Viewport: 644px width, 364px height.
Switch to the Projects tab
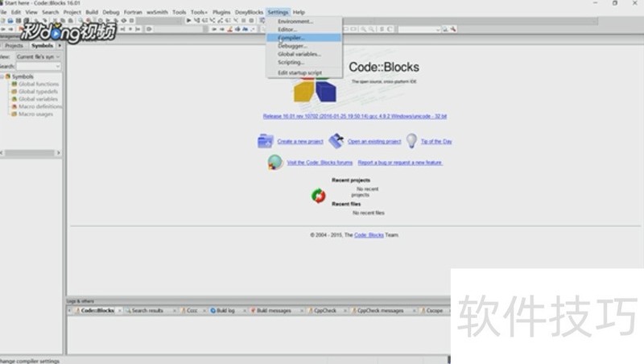[x=14, y=46]
